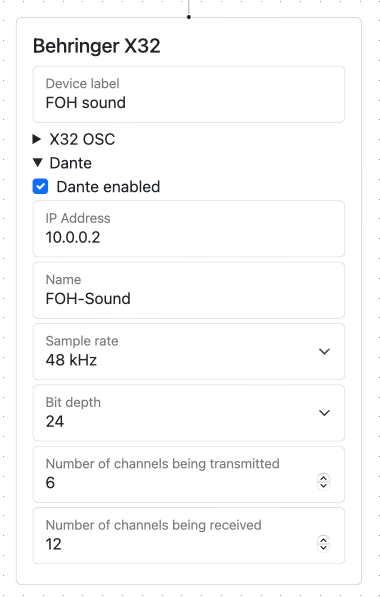Decrease number of channels being transmitted

point(323,486)
